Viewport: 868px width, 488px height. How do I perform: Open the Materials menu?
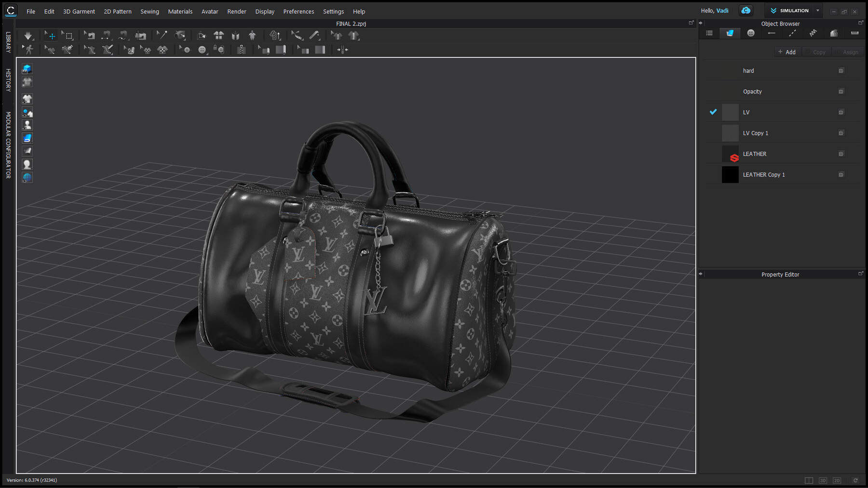tap(180, 12)
